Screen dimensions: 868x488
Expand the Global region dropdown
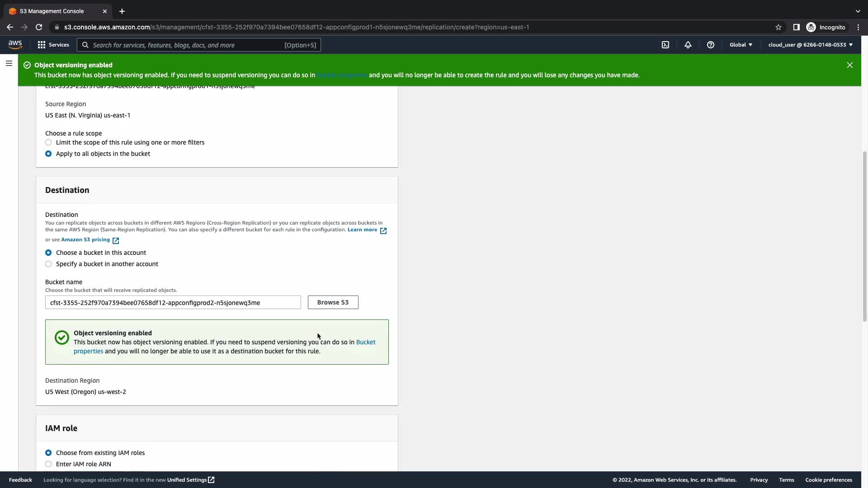point(741,45)
